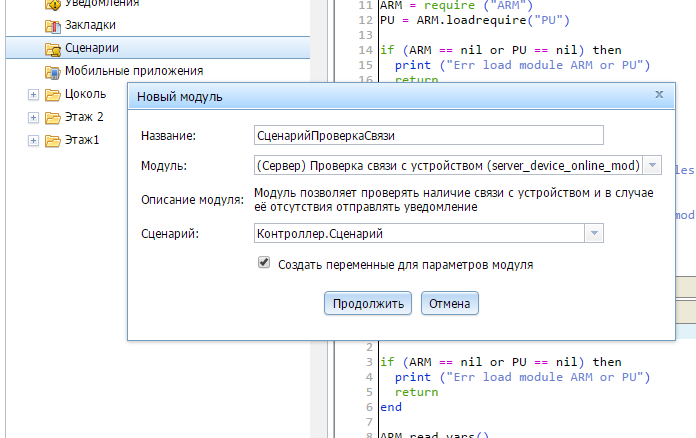Click the Уведомления folder icon
Image resolution: width=696 pixels, height=438 pixels.
(x=53, y=4)
